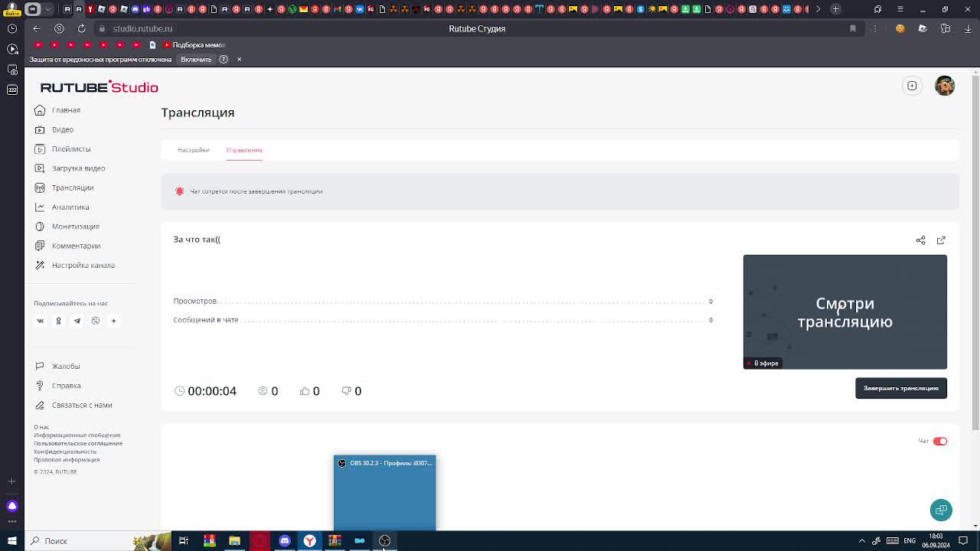
Task: Open the VK social icon
Action: (41, 321)
